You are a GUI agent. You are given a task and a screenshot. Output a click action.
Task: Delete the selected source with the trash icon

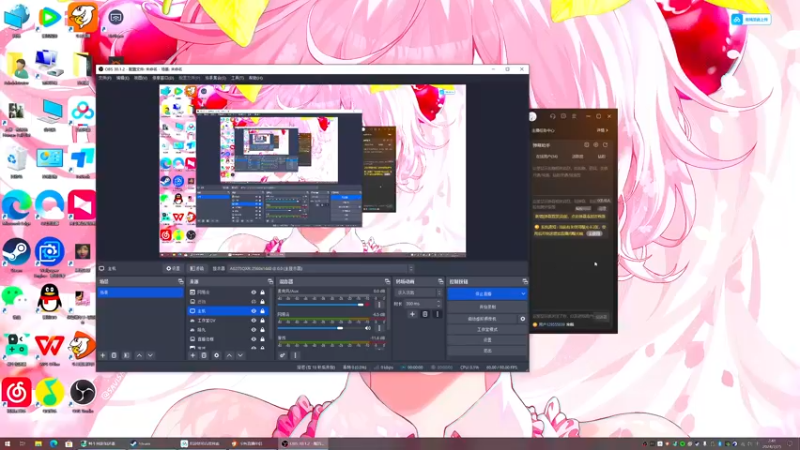204,355
